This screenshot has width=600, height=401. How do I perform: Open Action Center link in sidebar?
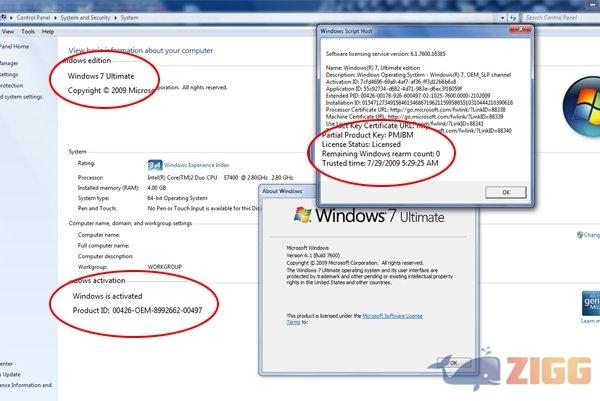point(7,364)
